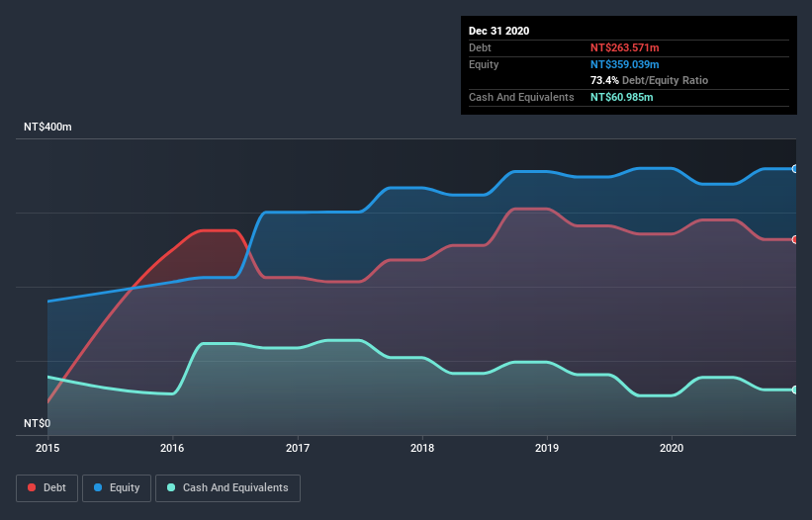Click the NT$0 y-axis label
Screen dimensions: 812x520
coord(38,423)
